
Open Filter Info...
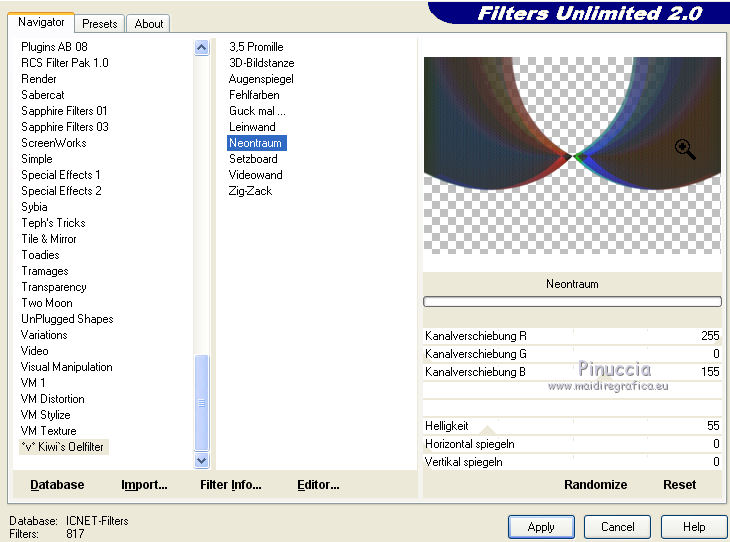pos(231,485)
